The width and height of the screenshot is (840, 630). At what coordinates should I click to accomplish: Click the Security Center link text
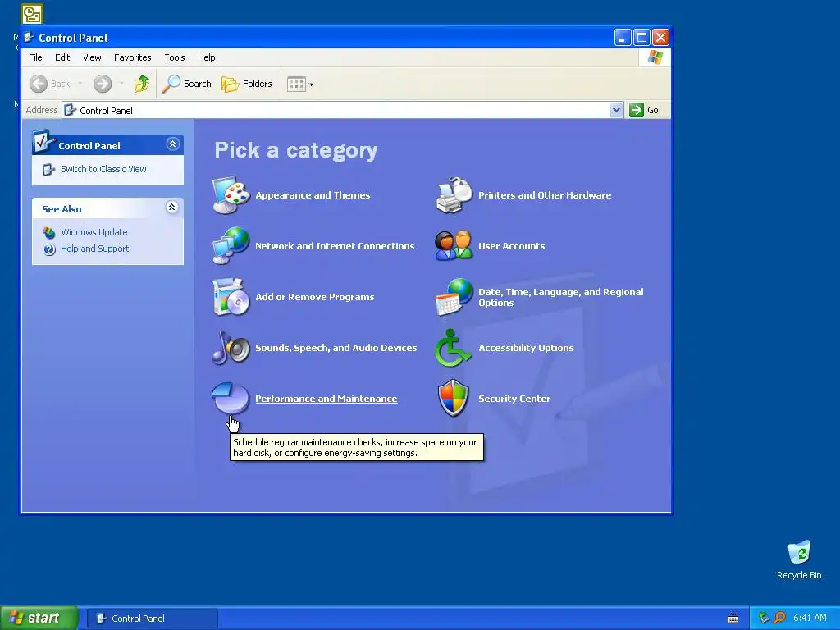tap(514, 399)
